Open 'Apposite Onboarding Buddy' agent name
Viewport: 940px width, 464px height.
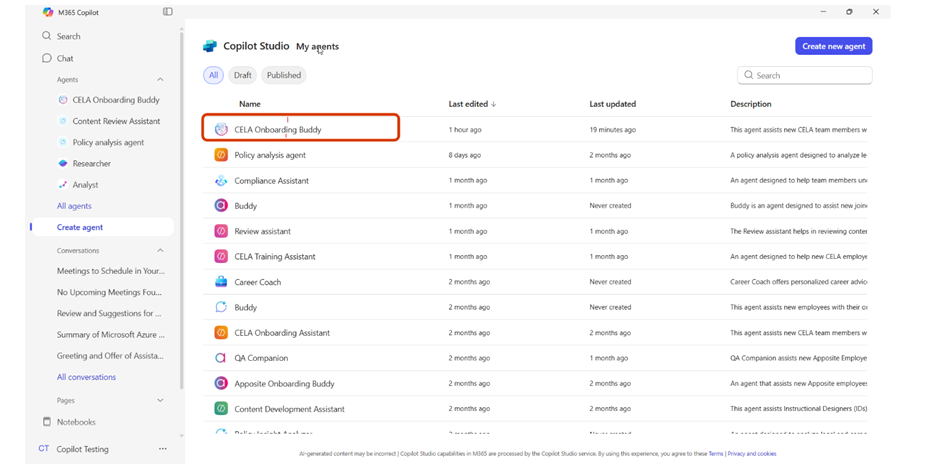[284, 383]
